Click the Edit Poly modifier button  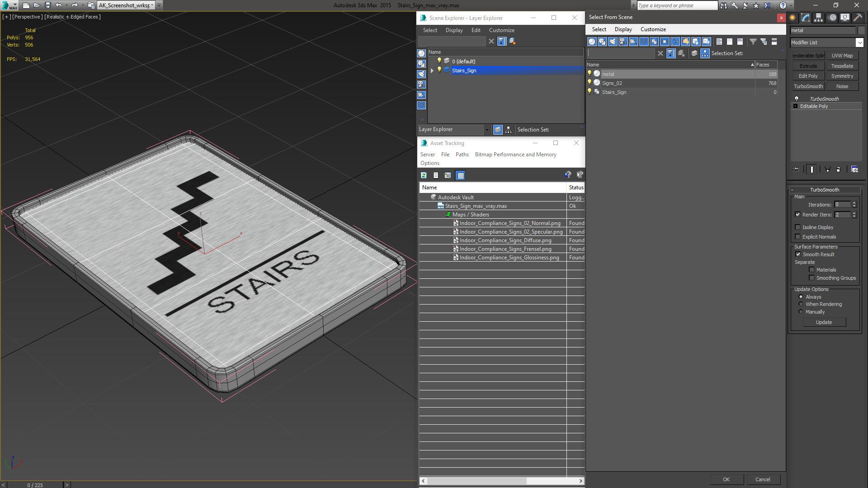[x=808, y=76]
